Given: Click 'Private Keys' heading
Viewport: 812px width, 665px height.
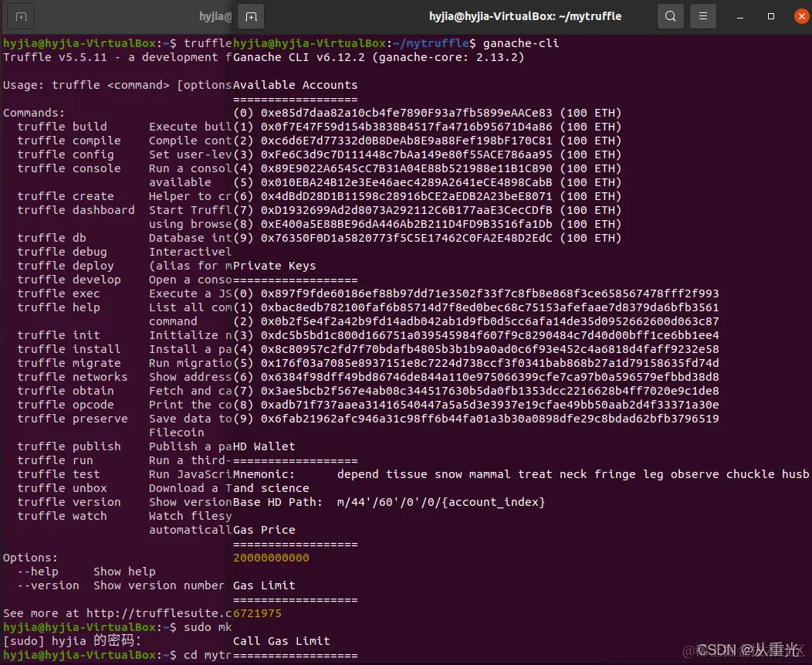Looking at the screenshot, I should [275, 266].
